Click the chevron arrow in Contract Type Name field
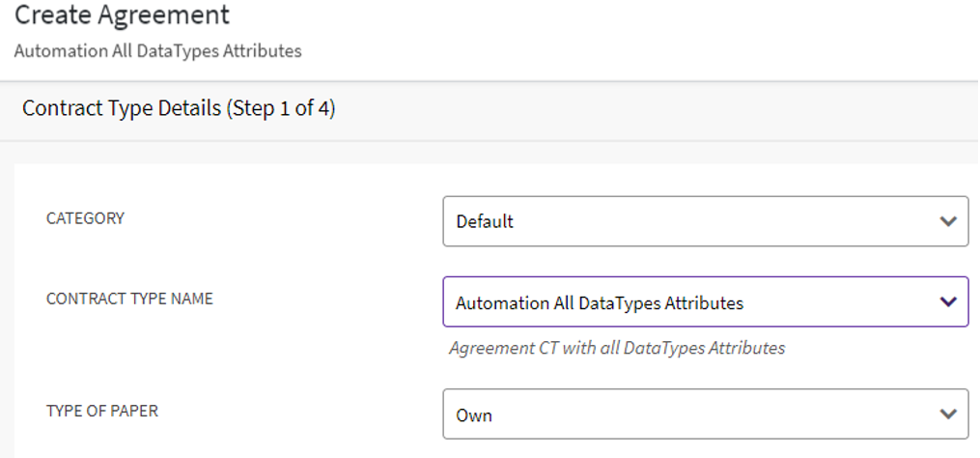This screenshot has width=980, height=458. click(x=947, y=302)
